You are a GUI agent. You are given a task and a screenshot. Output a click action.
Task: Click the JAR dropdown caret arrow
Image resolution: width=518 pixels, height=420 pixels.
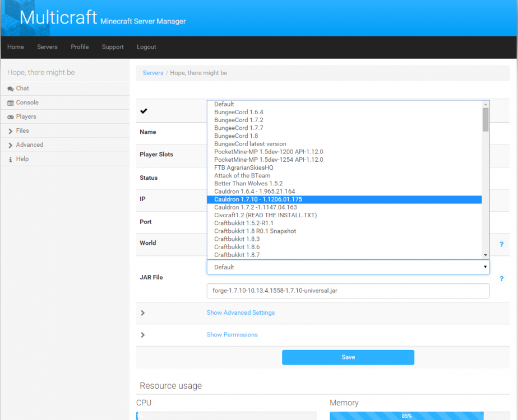tap(485, 267)
